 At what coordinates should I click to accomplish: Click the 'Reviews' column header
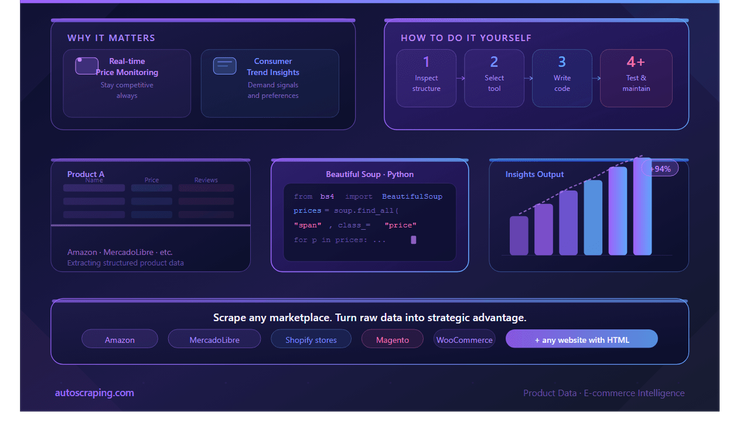pos(206,180)
